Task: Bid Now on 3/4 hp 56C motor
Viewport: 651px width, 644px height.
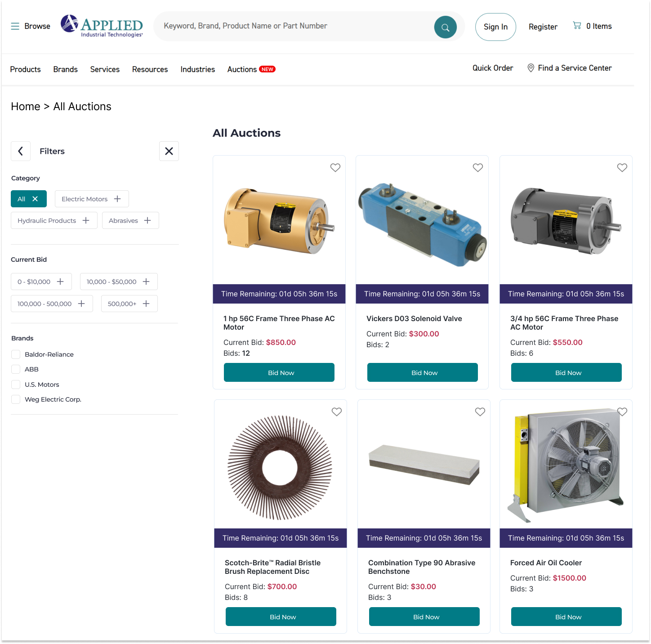Action: click(566, 372)
